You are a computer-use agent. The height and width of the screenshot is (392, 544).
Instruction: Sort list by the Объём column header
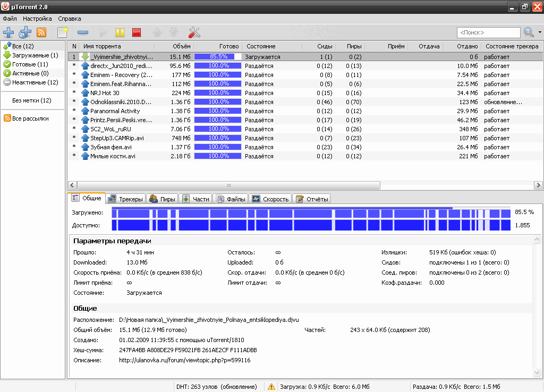click(x=181, y=46)
